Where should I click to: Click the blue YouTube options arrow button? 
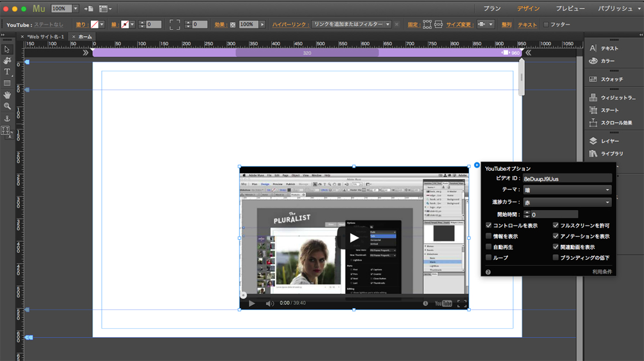pos(477,165)
